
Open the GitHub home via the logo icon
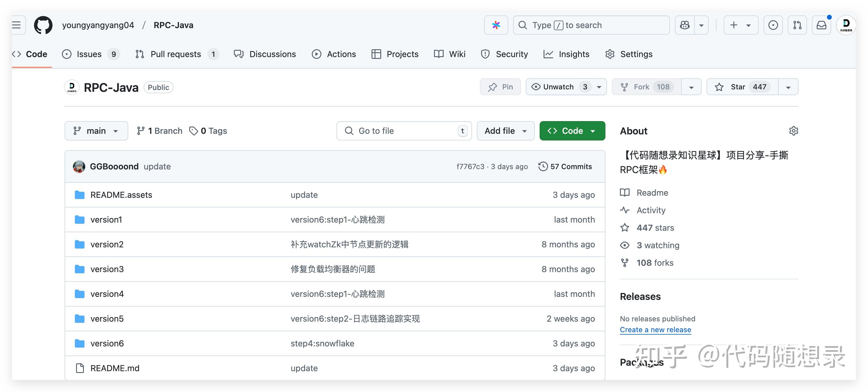(x=43, y=25)
